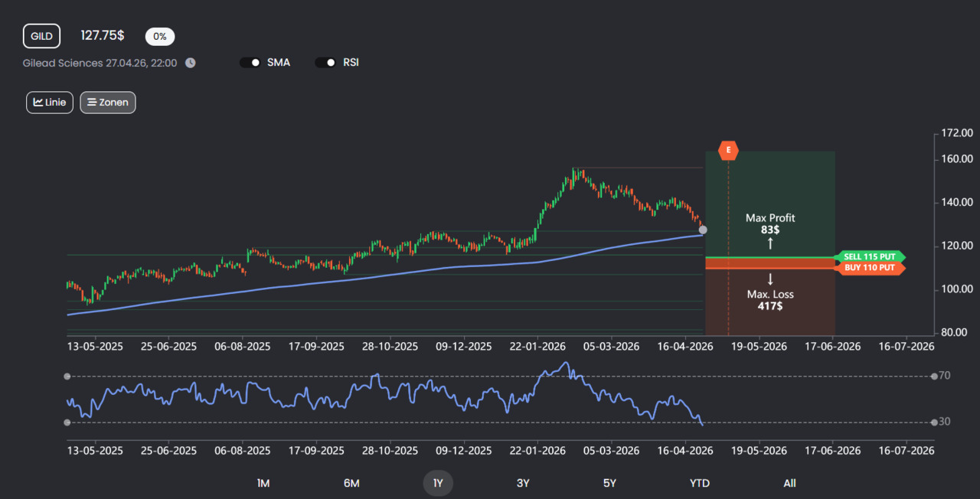Select the All time range
The width and height of the screenshot is (980, 499).
pyautogui.click(x=789, y=483)
